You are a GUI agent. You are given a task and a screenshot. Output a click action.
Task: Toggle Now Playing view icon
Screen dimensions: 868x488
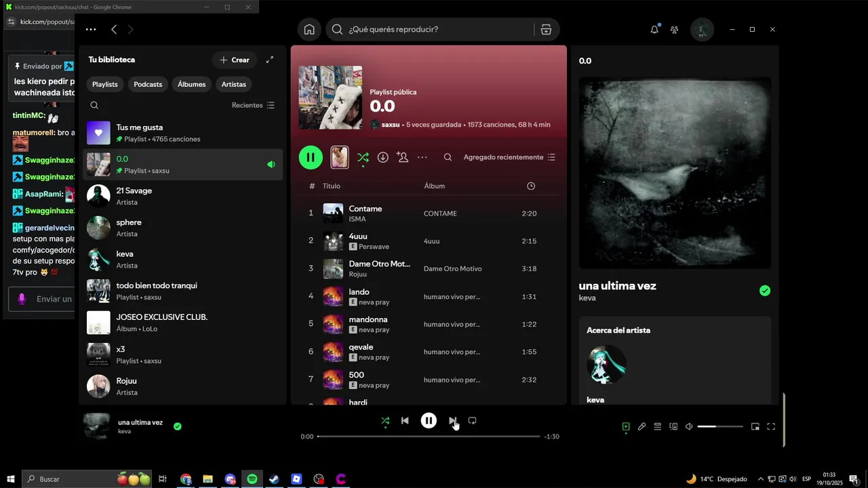[626, 426]
